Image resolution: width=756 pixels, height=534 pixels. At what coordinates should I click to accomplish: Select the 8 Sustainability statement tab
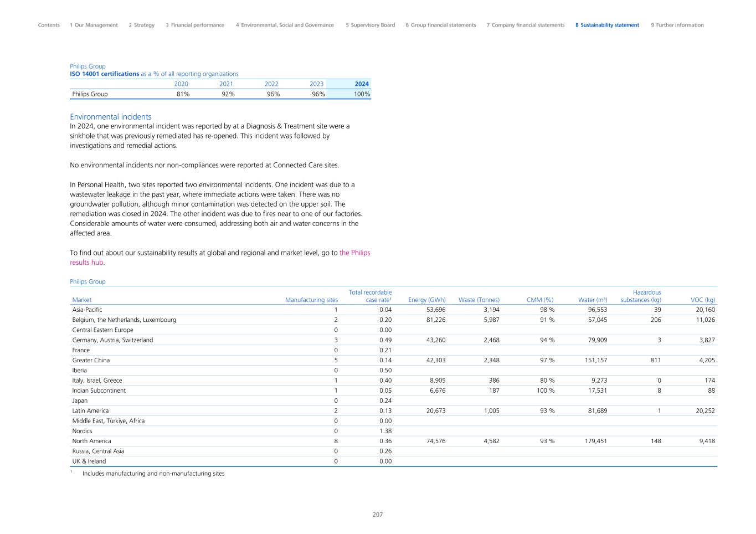[x=607, y=25]
